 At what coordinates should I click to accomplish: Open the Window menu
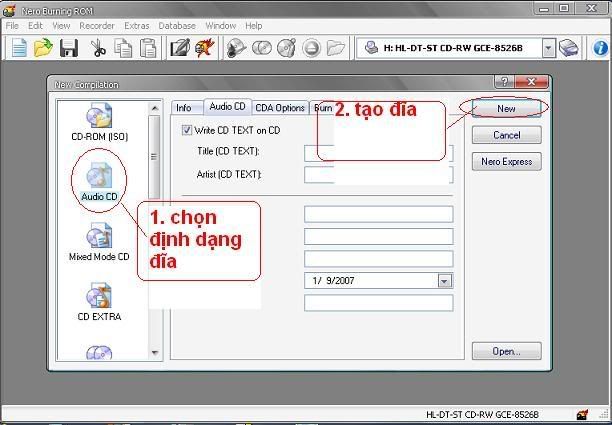pyautogui.click(x=221, y=26)
